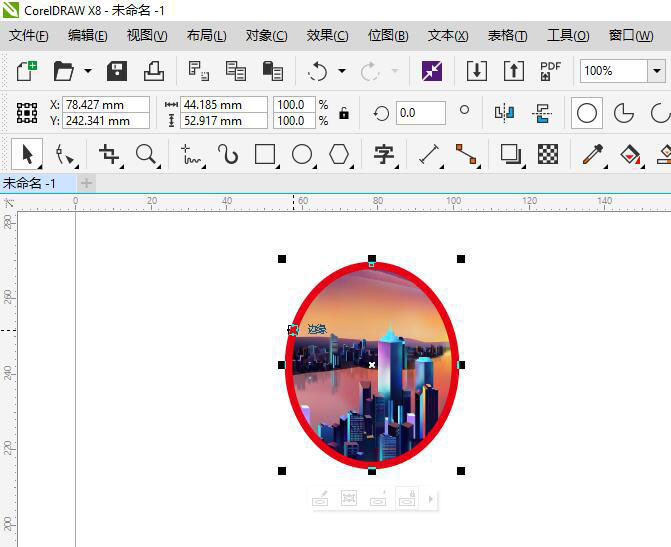Click the Save floppy disk icon

pyautogui.click(x=117, y=71)
